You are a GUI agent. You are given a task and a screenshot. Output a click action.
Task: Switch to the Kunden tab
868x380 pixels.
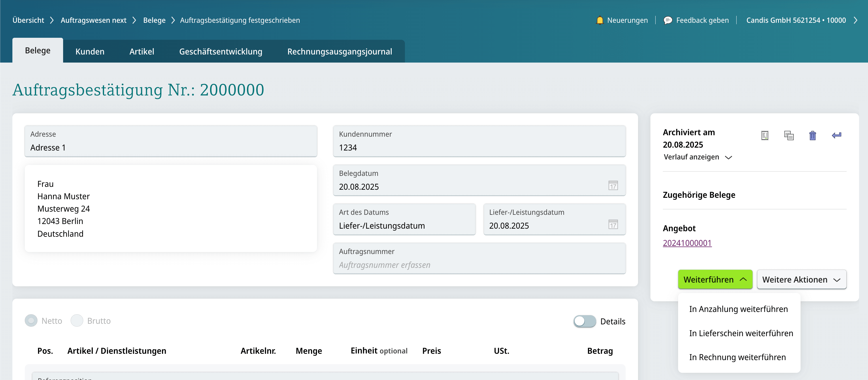tap(90, 52)
